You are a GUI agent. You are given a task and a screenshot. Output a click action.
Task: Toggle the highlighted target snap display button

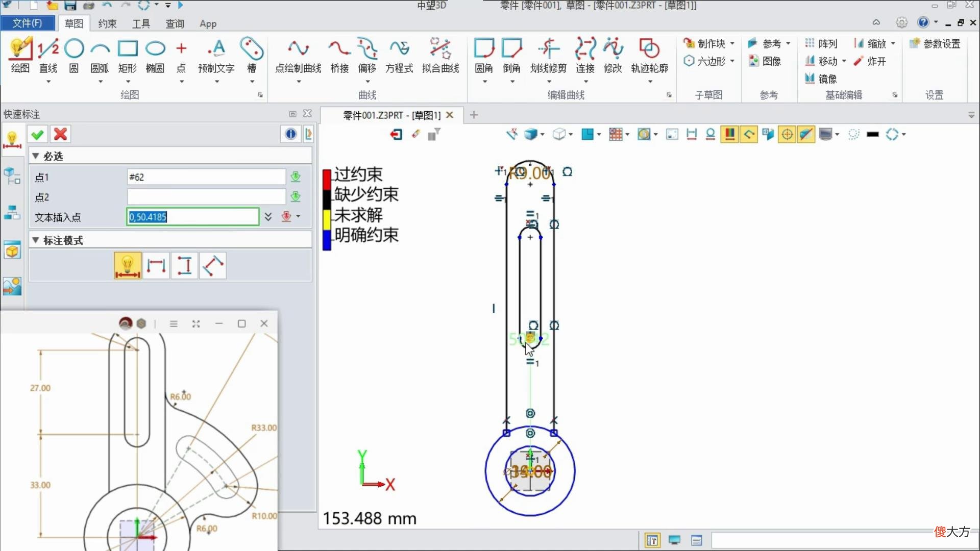point(787,134)
